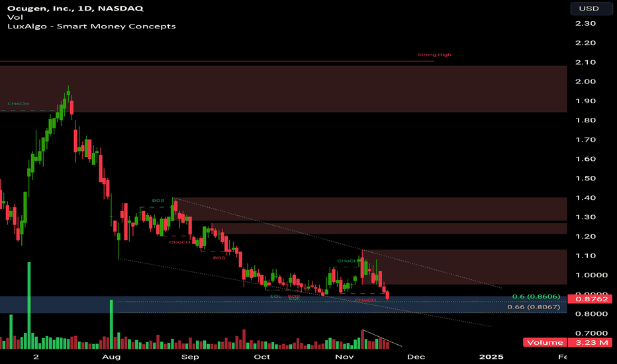Click the 1.20 price axis label

point(585,236)
